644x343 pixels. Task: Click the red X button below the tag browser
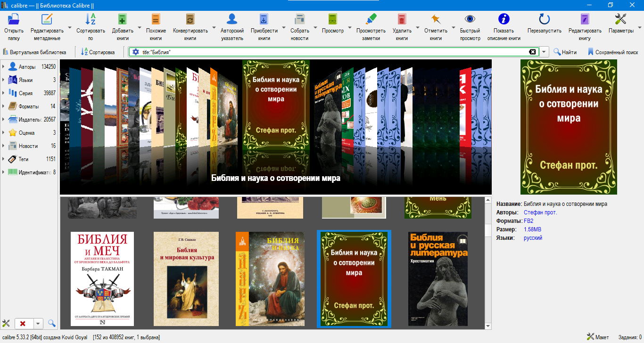point(23,323)
